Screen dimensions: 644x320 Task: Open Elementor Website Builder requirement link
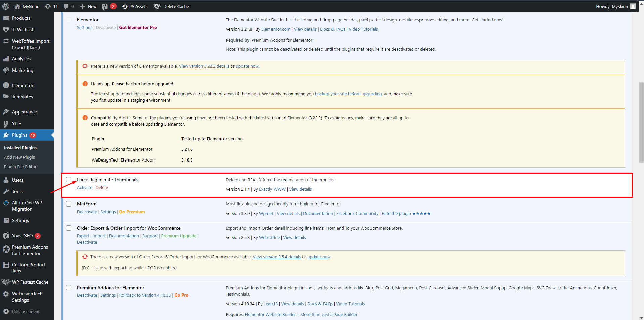(301, 315)
